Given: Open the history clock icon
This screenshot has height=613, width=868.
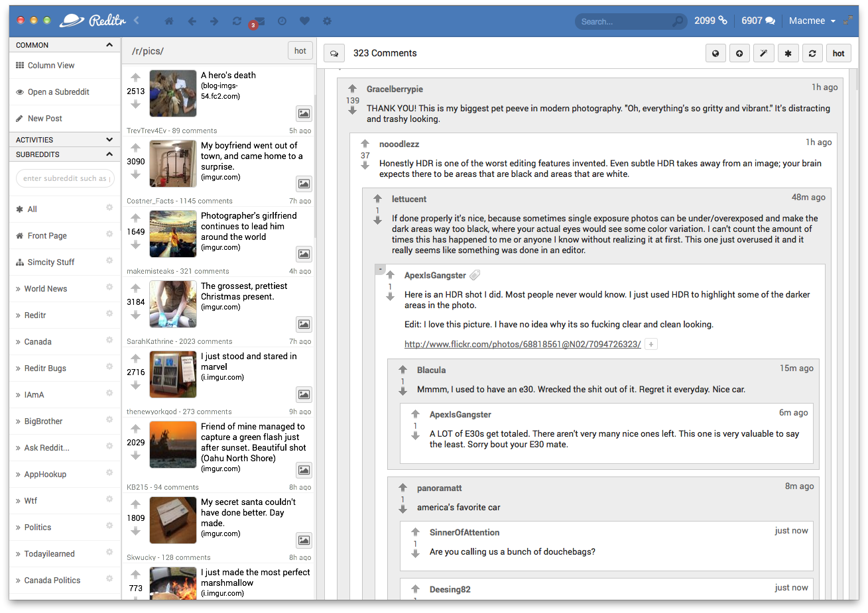Looking at the screenshot, I should coord(282,21).
